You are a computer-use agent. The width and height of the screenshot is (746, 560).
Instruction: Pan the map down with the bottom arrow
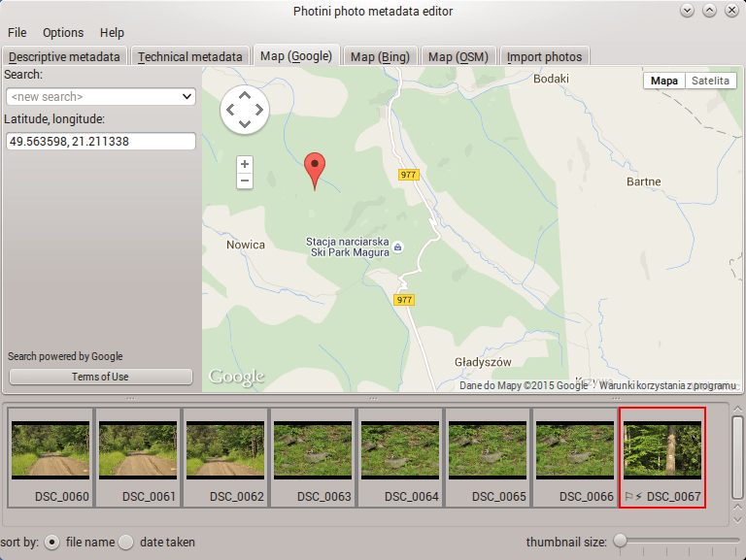tap(245, 124)
